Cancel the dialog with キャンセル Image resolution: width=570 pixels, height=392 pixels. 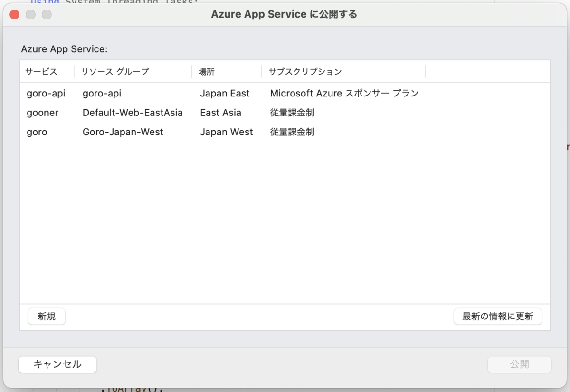(57, 364)
